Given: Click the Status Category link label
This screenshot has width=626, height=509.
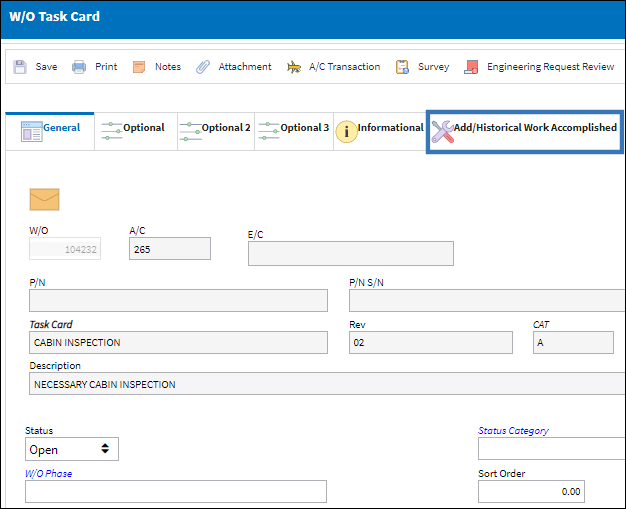Looking at the screenshot, I should pyautogui.click(x=513, y=431).
